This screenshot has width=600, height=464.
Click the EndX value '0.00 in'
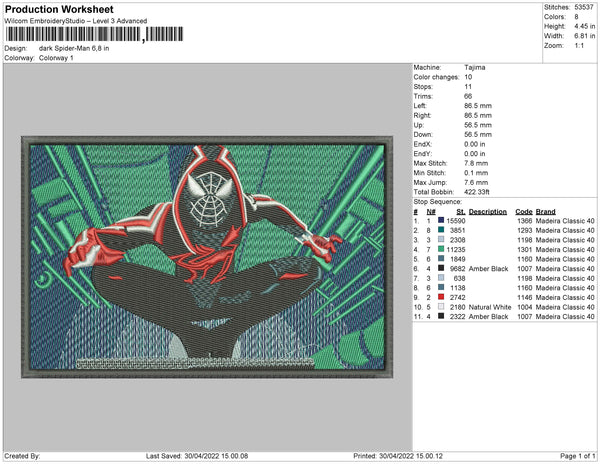[x=474, y=144]
